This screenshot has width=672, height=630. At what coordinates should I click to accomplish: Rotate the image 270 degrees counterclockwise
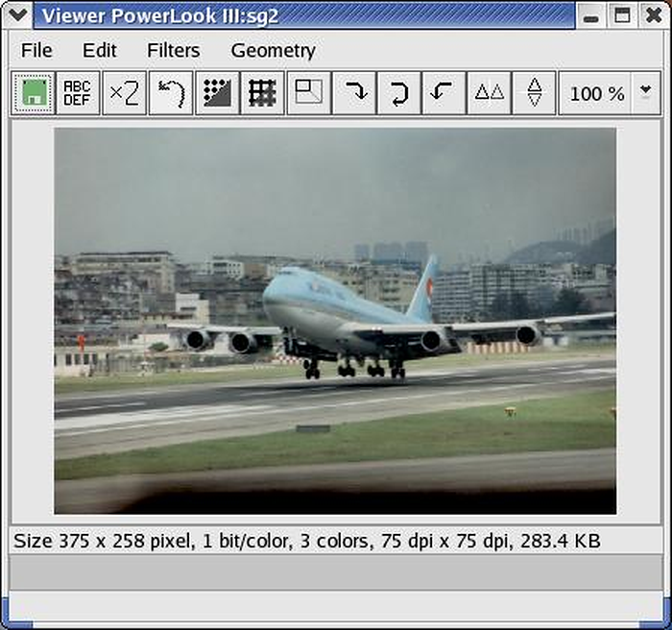pyautogui.click(x=444, y=93)
